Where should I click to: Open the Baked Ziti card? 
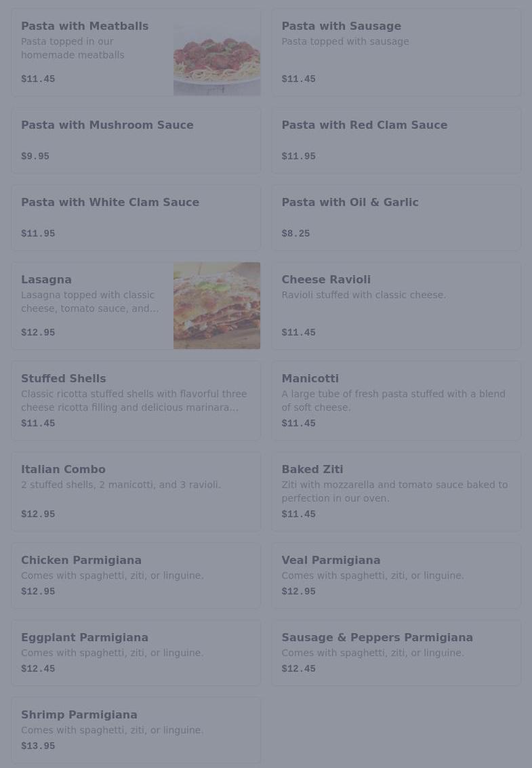pos(396,491)
